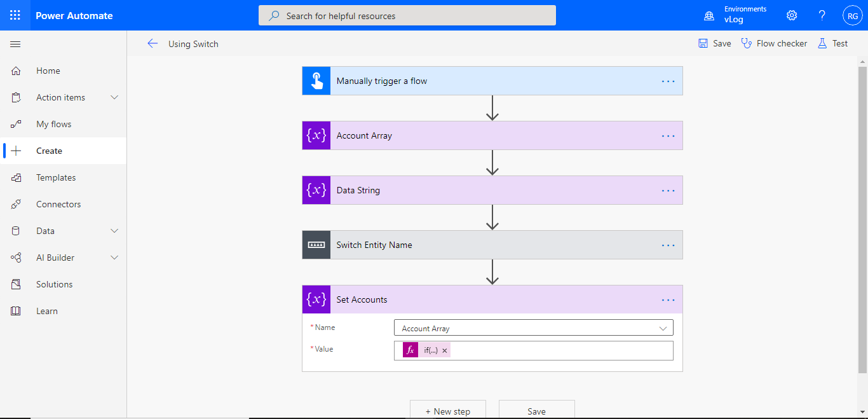Click the Search for helpful resources box
This screenshot has height=419, width=868.
coord(407,15)
